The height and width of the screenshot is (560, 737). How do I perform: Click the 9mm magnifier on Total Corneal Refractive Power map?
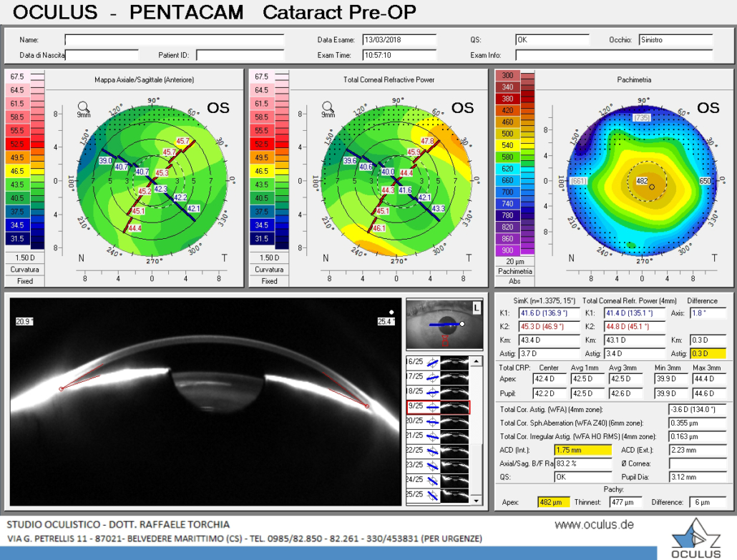(x=328, y=109)
